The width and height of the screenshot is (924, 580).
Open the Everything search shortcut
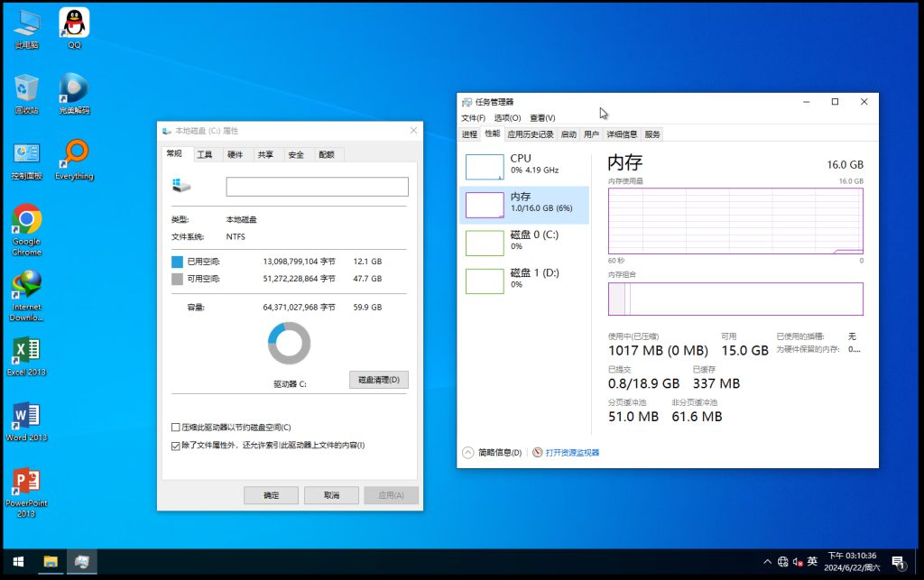(x=74, y=154)
